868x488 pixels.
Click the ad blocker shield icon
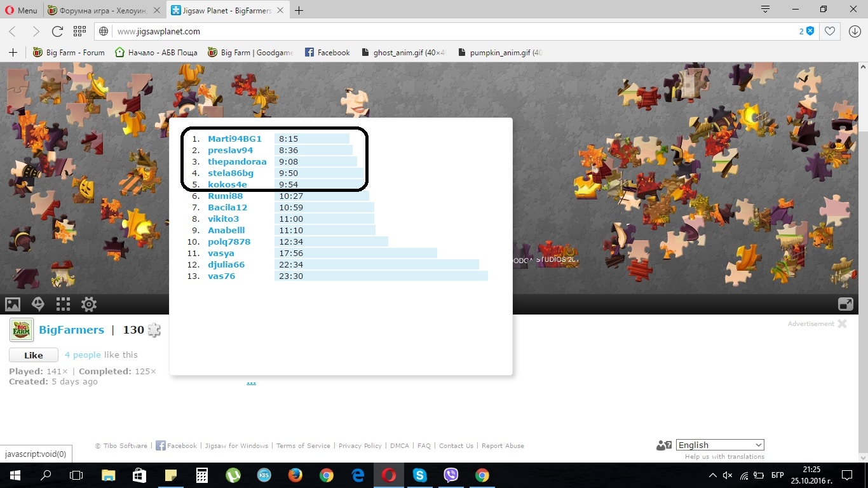click(x=810, y=31)
